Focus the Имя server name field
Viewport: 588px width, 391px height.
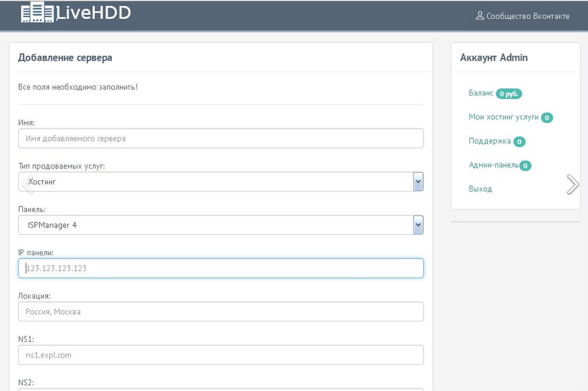click(x=220, y=139)
